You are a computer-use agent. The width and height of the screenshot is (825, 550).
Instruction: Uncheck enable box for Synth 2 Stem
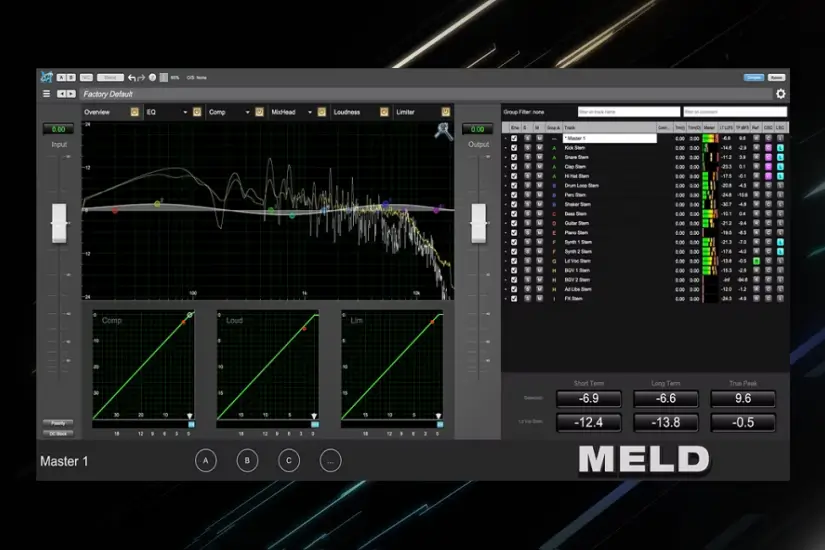(x=514, y=252)
